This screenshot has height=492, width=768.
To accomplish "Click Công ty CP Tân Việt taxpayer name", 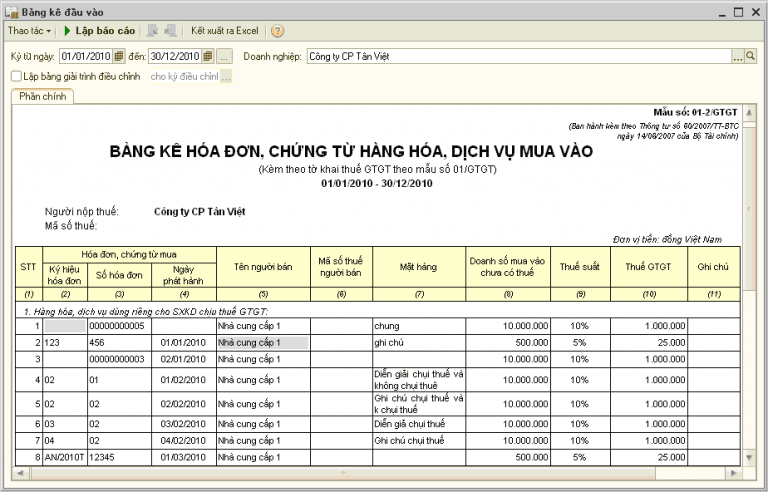I will click(199, 212).
